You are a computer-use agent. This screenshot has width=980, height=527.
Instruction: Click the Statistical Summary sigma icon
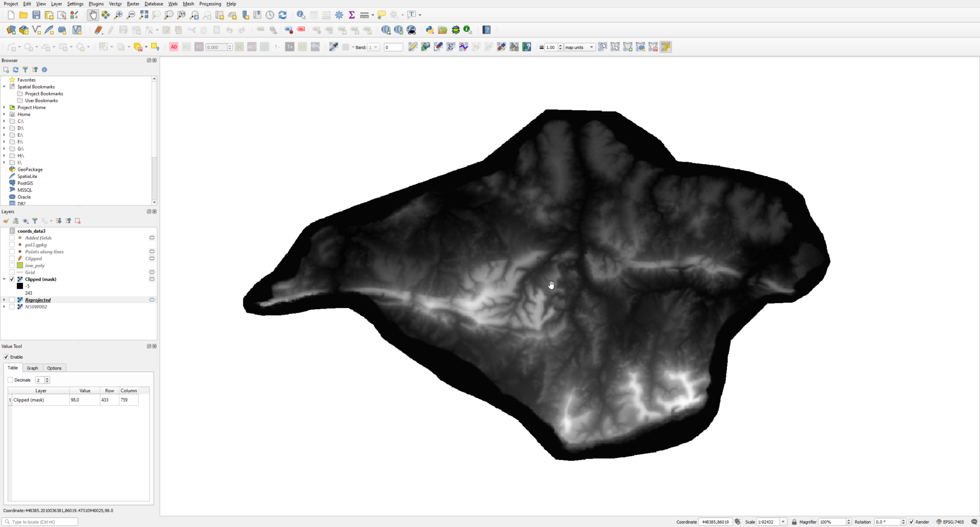coord(352,15)
